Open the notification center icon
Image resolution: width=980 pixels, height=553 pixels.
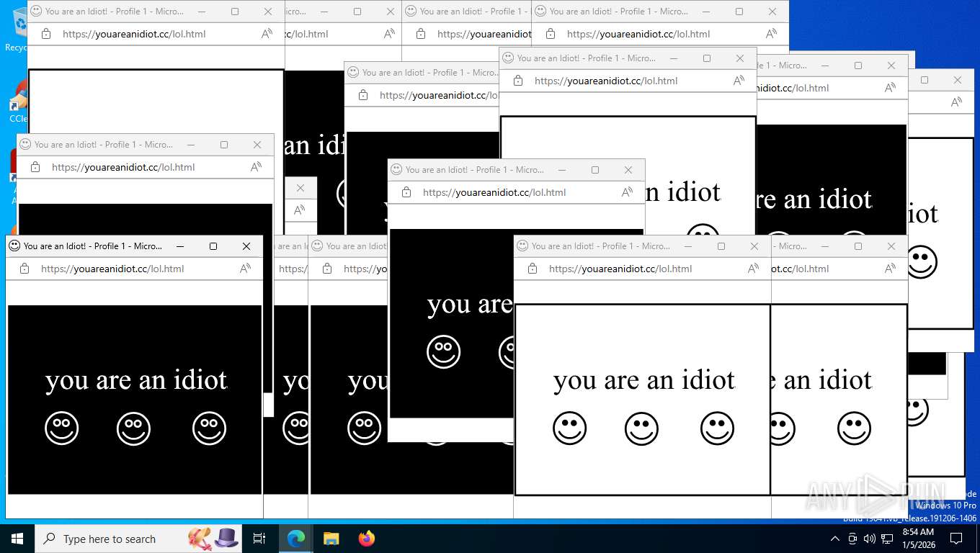pyautogui.click(x=956, y=539)
